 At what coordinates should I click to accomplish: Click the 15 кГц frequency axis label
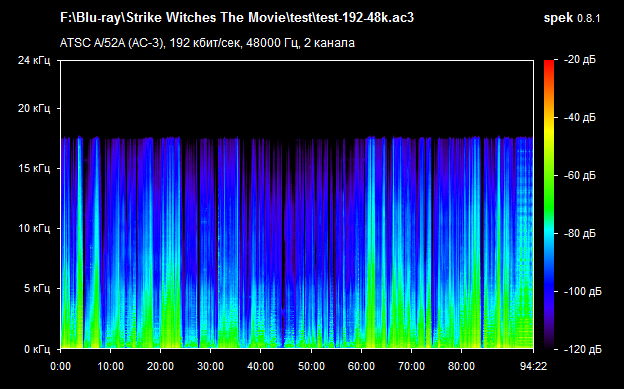click(x=34, y=168)
